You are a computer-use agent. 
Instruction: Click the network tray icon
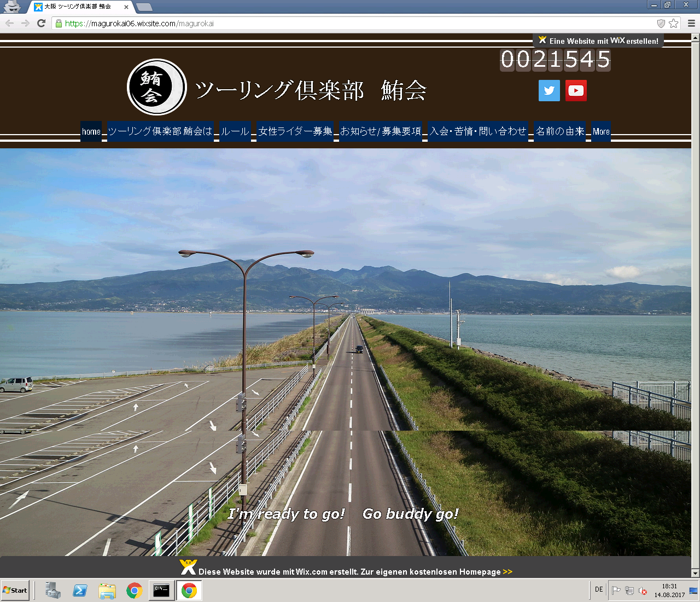tap(629, 591)
